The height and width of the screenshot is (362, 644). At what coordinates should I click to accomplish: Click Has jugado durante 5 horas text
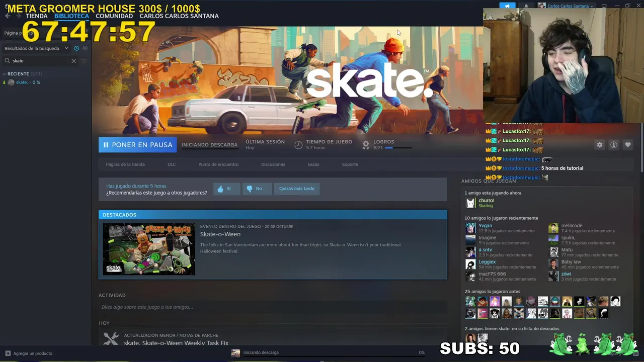pyautogui.click(x=136, y=186)
